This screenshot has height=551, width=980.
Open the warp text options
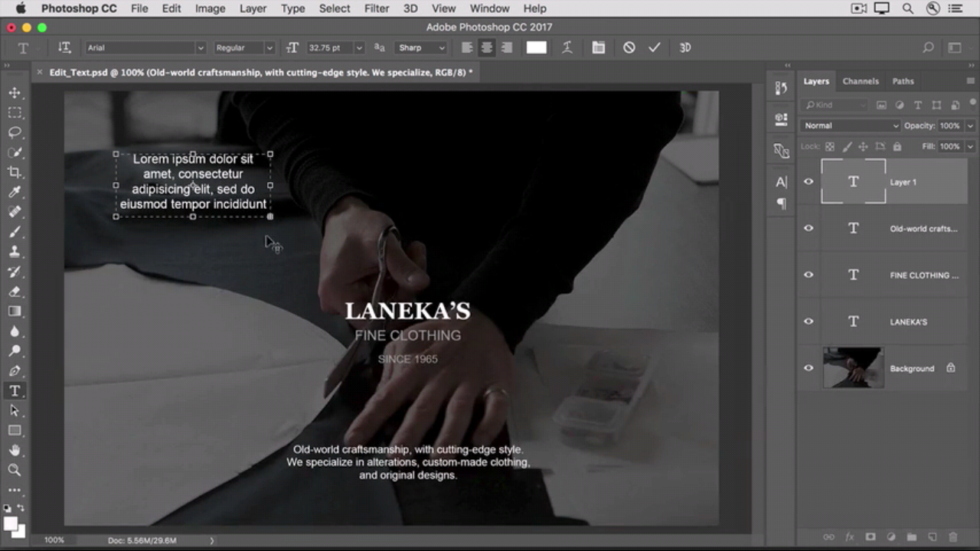click(567, 47)
